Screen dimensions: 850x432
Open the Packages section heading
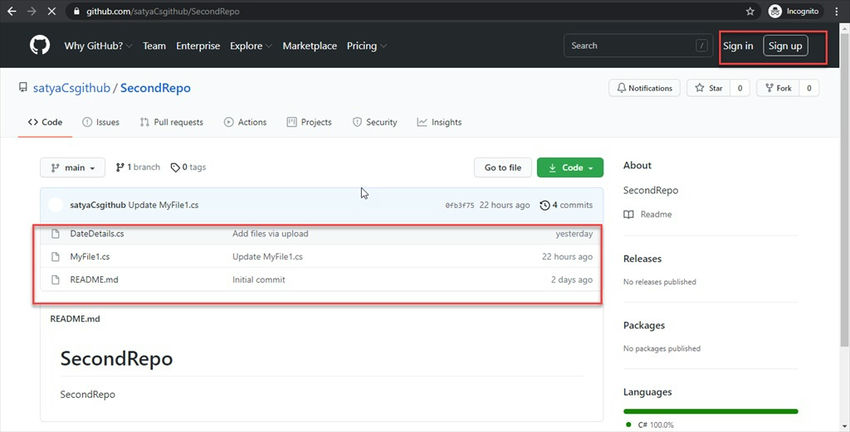point(644,325)
